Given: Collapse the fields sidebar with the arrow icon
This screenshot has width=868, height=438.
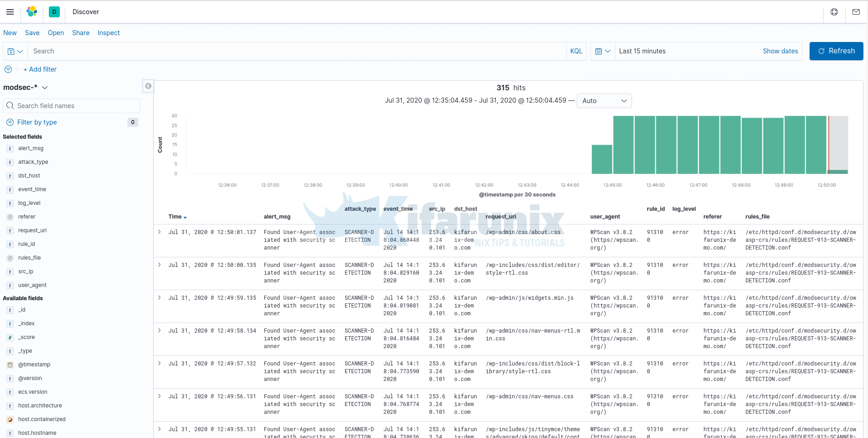Looking at the screenshot, I should [148, 86].
